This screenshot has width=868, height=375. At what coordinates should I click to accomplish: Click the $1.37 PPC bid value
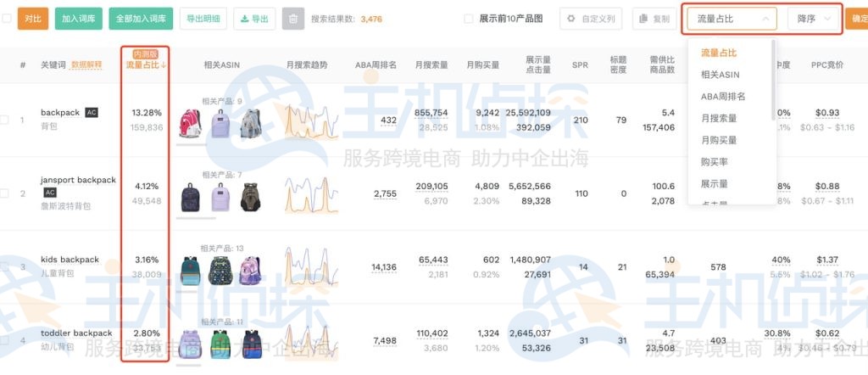tap(827, 260)
